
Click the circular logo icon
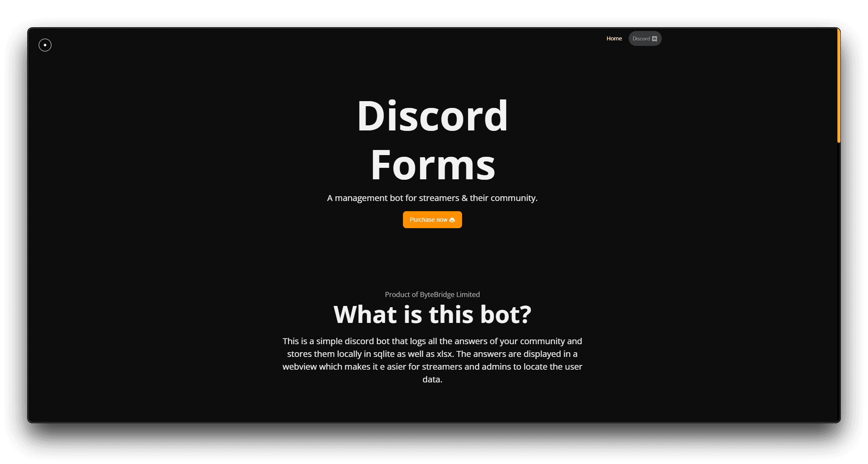[x=45, y=45]
